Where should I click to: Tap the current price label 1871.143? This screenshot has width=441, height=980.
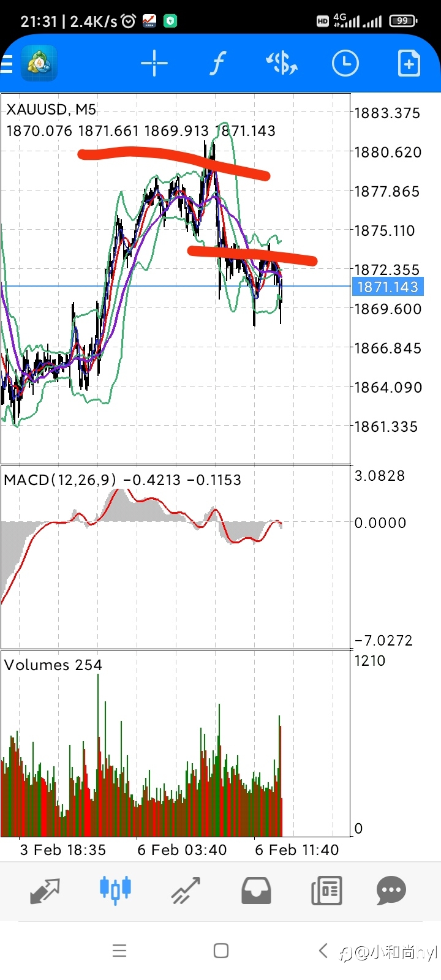pos(388,287)
